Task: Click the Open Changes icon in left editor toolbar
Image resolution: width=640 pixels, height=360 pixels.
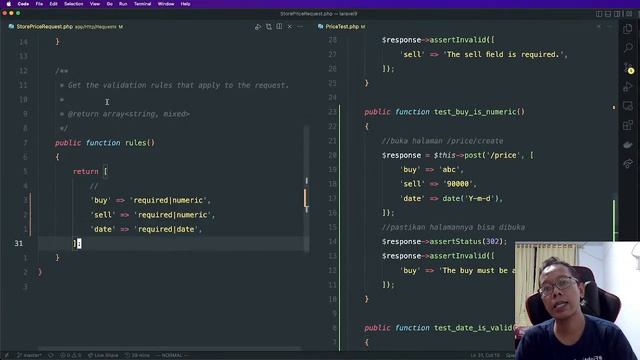Action: (x=269, y=27)
